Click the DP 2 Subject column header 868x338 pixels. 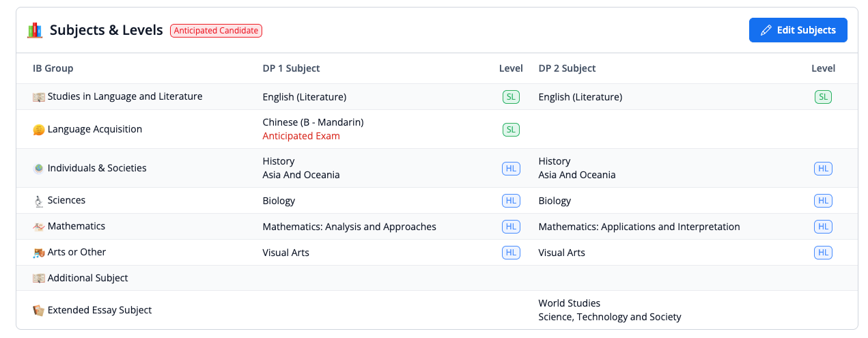(x=567, y=68)
